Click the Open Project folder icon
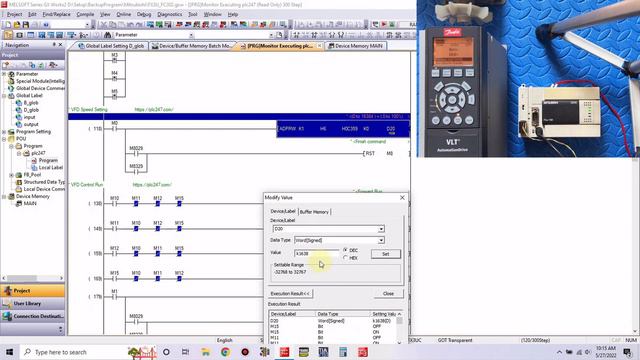The height and width of the screenshot is (360, 640). click(x=17, y=25)
